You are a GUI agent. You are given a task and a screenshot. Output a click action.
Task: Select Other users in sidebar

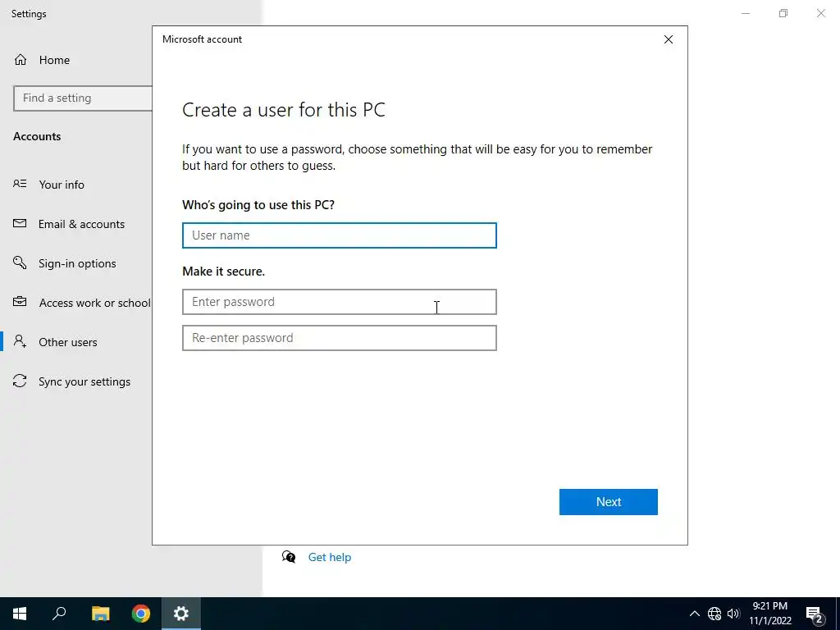click(x=68, y=342)
